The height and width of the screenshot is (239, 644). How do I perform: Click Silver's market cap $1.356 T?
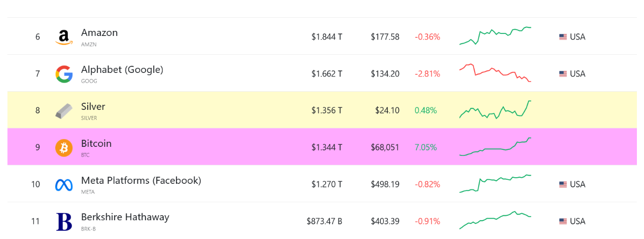point(327,110)
